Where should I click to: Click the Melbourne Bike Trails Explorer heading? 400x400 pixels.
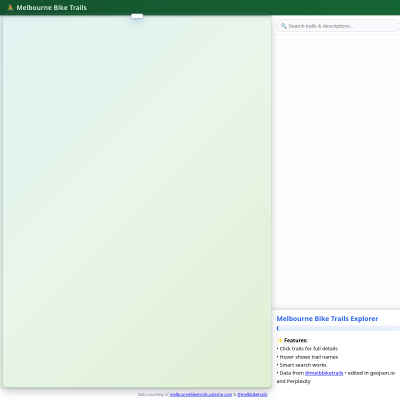point(327,318)
